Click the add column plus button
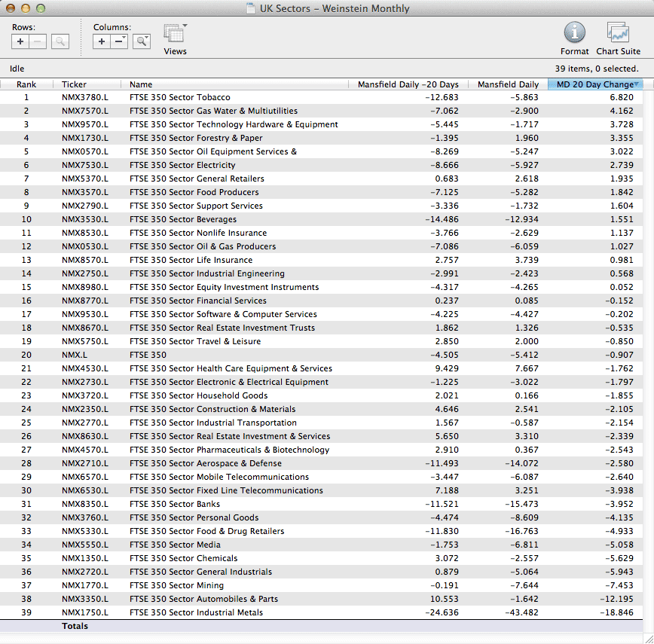 coord(102,42)
